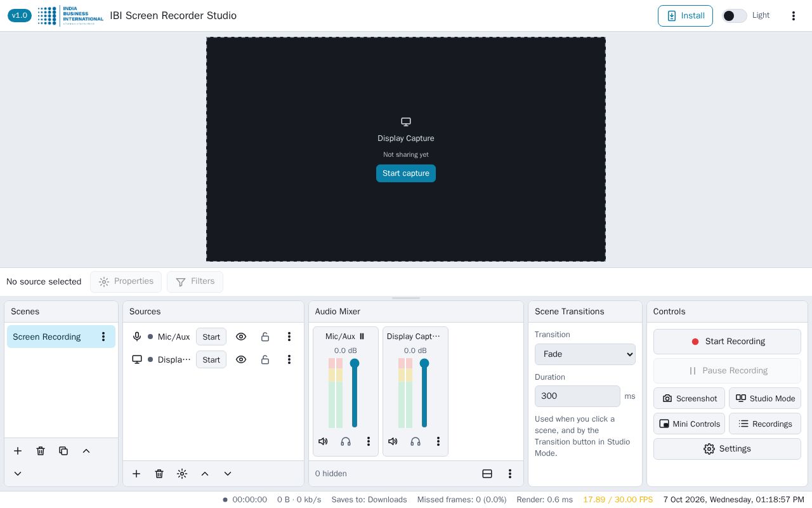Click Start Recording
Screen dimensions: 812x508
727,342
